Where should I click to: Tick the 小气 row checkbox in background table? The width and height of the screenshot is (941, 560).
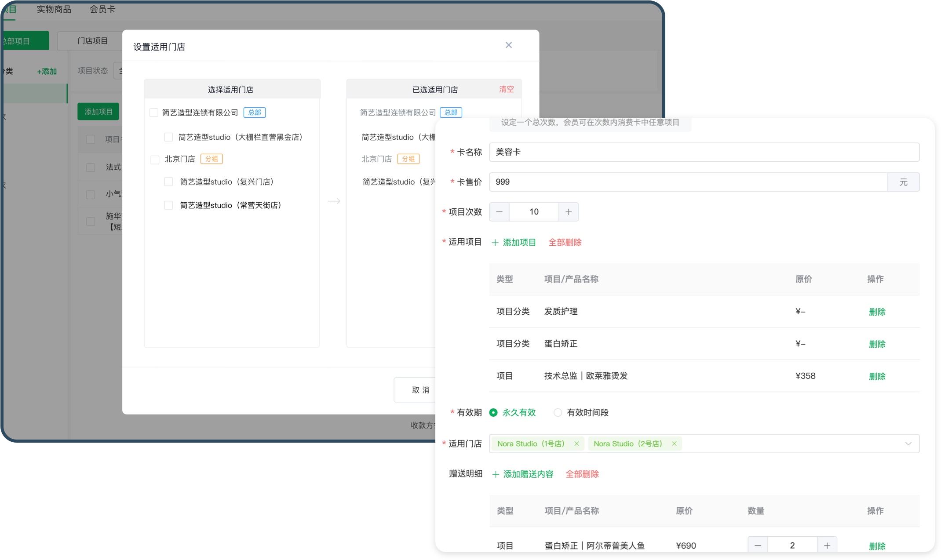pyautogui.click(x=91, y=194)
